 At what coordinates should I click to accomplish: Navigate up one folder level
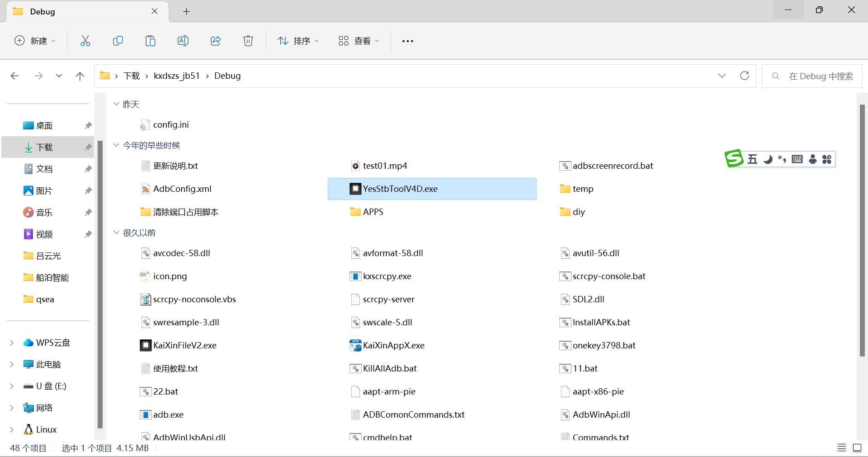(80, 76)
